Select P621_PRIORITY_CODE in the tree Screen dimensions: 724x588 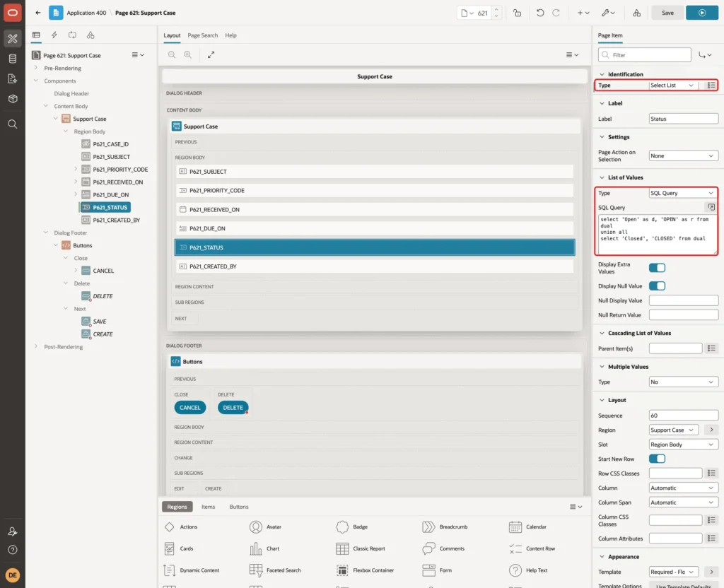[120, 170]
